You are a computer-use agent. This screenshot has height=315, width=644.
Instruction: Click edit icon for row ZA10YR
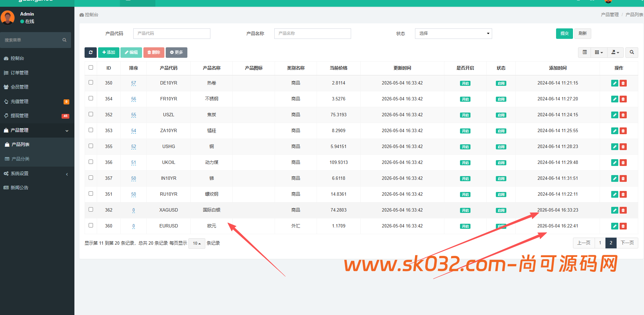click(615, 131)
